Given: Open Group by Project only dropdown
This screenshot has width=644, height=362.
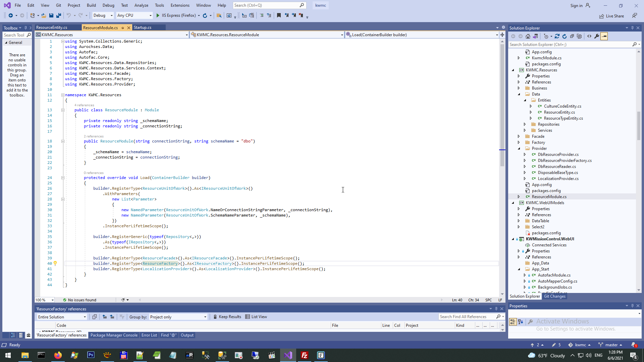Looking at the screenshot, I should pos(178,317).
